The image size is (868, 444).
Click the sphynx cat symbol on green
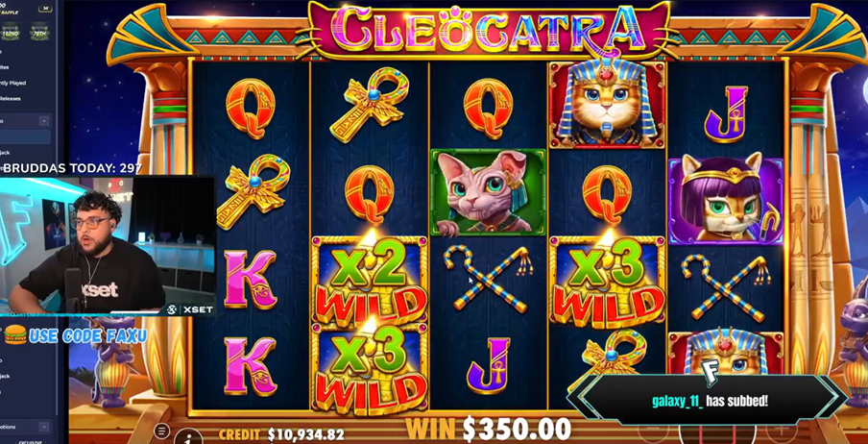pyautogui.click(x=488, y=192)
